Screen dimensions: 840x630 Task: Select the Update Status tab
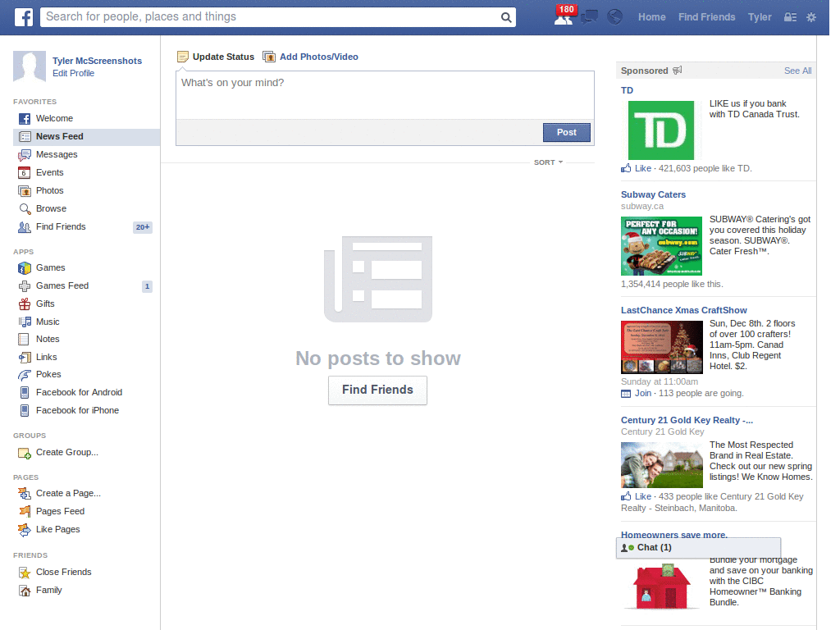coord(216,57)
